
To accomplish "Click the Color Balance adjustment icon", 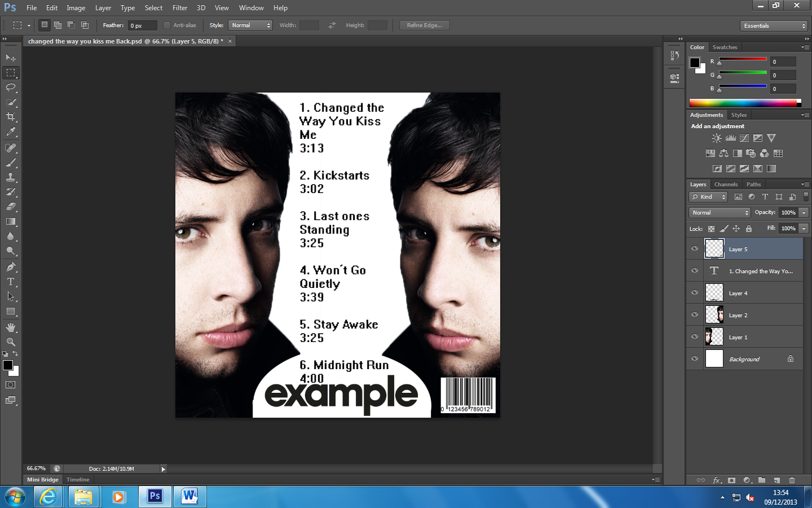I will coord(723,153).
